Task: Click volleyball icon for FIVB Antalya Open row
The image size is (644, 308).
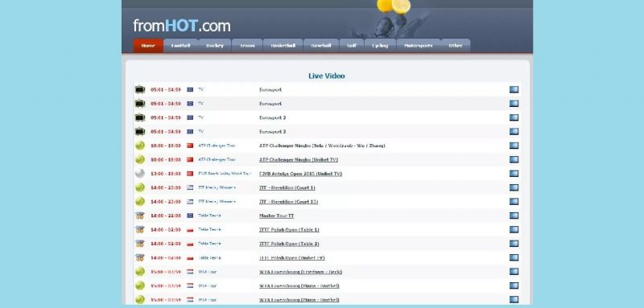Action: click(x=140, y=174)
